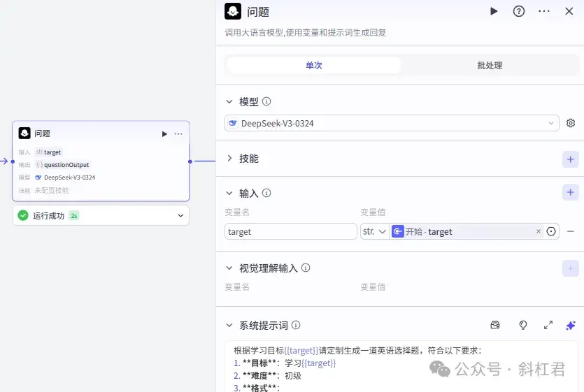Add a new input variable
Image resolution: width=584 pixels, height=392 pixels.
tap(570, 192)
